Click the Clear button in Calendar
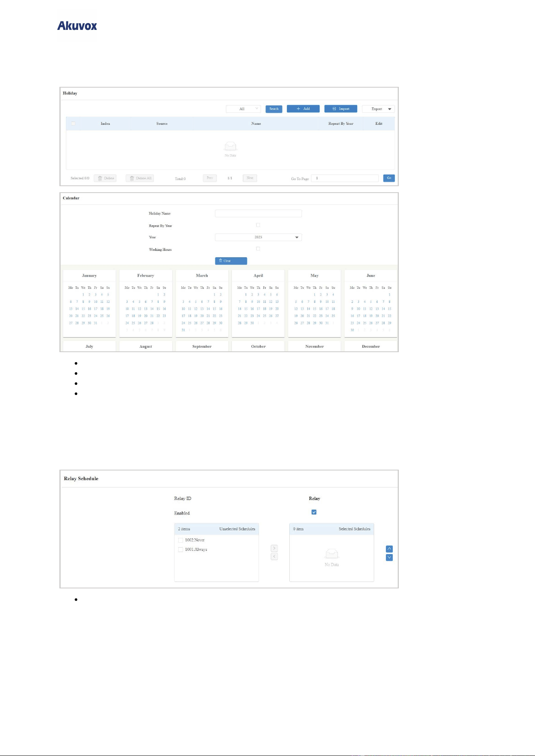 pos(231,261)
